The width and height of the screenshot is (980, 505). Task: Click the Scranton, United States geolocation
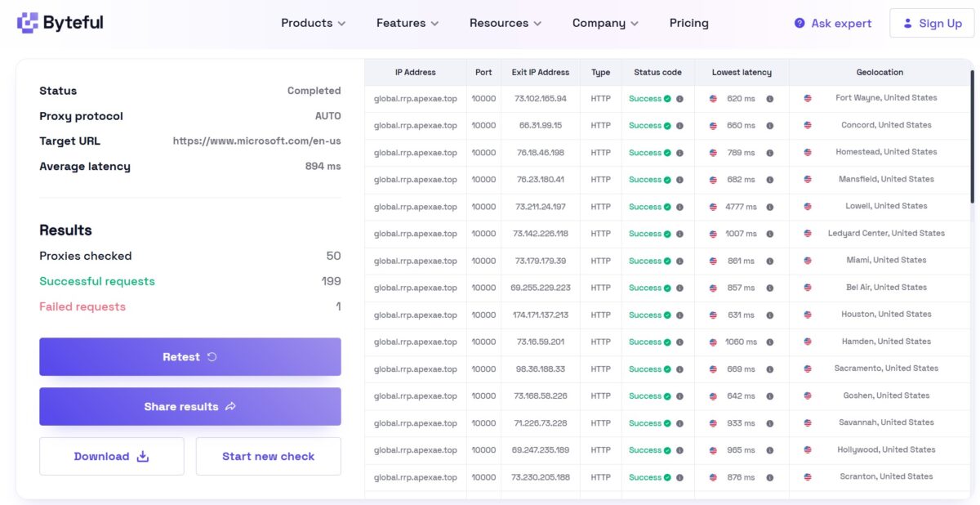[886, 476]
